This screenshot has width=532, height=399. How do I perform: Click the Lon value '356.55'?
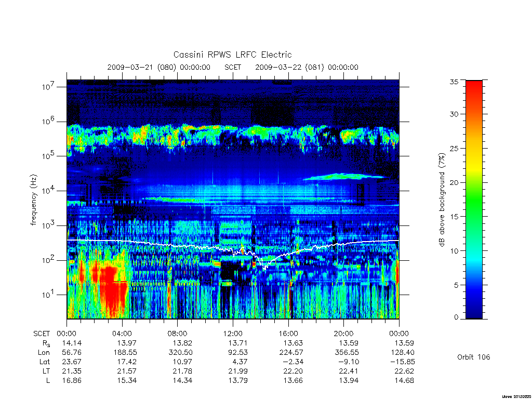tap(347, 353)
